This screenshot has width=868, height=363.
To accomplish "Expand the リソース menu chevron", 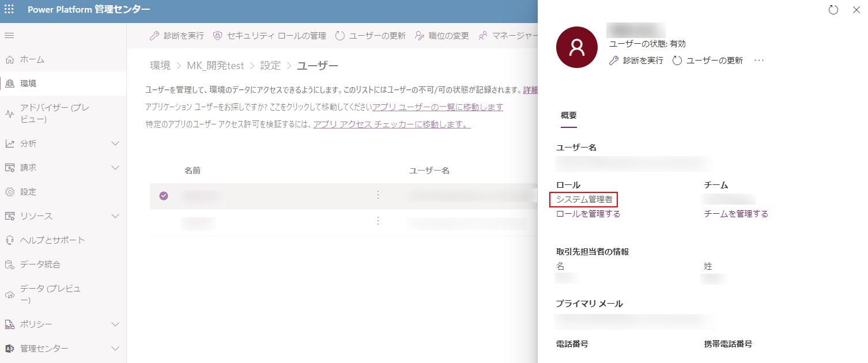I will click(115, 216).
